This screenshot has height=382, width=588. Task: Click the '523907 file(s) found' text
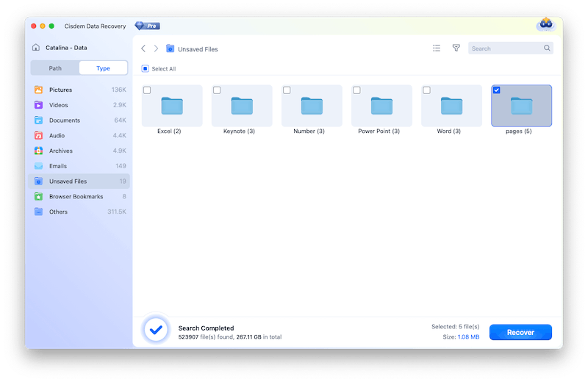pyautogui.click(x=207, y=337)
